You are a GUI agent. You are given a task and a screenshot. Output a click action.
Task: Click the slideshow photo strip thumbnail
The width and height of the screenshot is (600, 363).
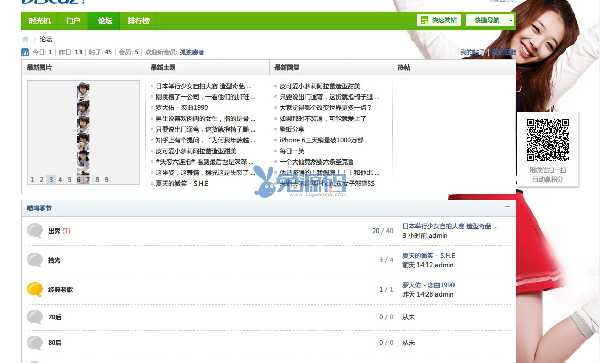83,128
